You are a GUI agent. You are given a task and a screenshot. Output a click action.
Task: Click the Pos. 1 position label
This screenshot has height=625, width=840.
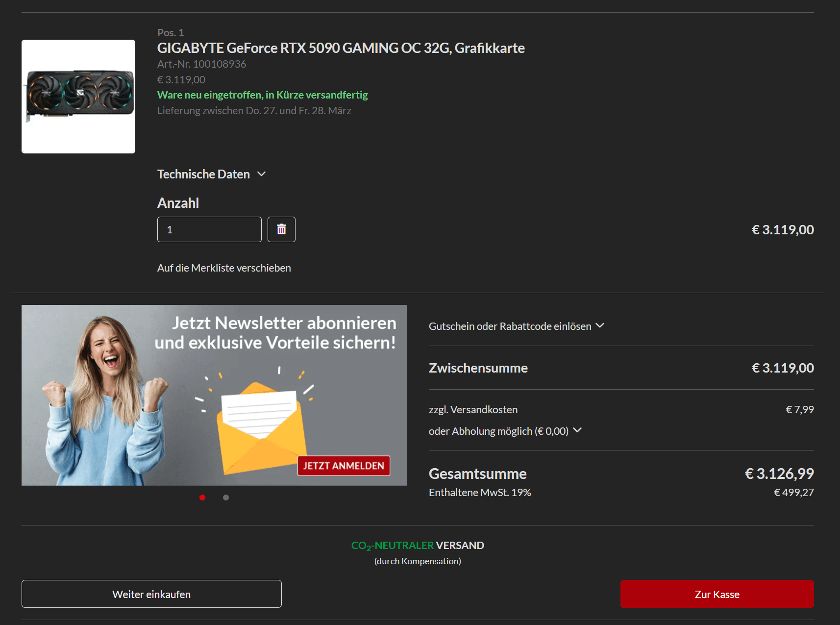[x=171, y=33]
